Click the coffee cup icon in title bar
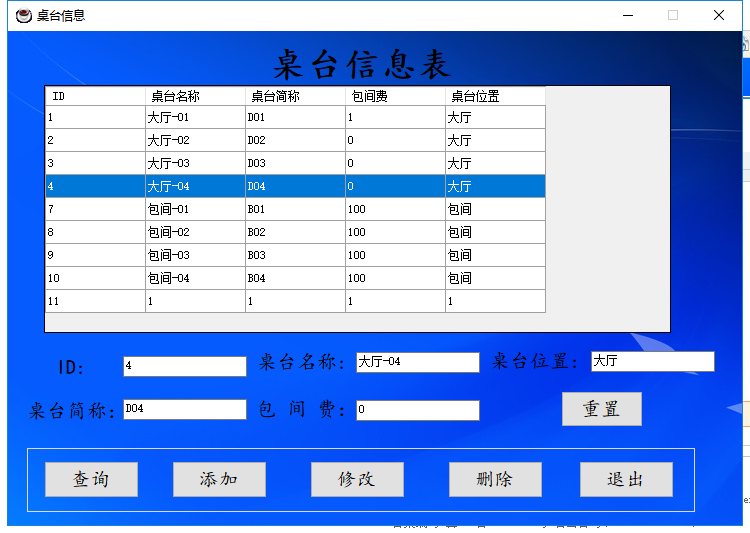Screen dimensions: 750x533 (23, 16)
